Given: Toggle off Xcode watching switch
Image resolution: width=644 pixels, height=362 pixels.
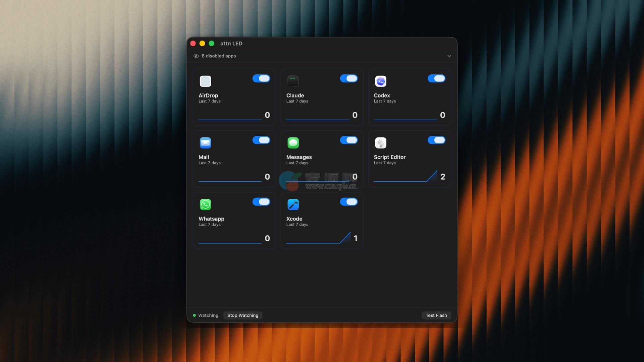Looking at the screenshot, I should [x=348, y=202].
